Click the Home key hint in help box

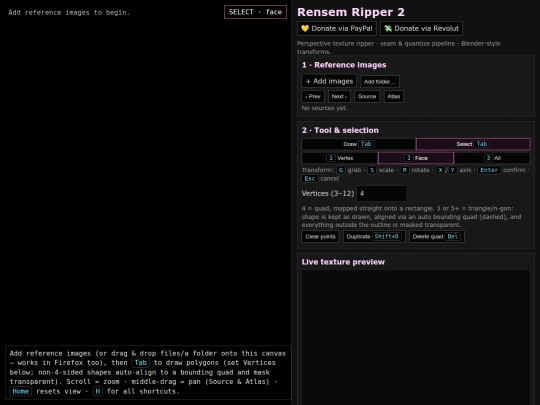pos(21,391)
